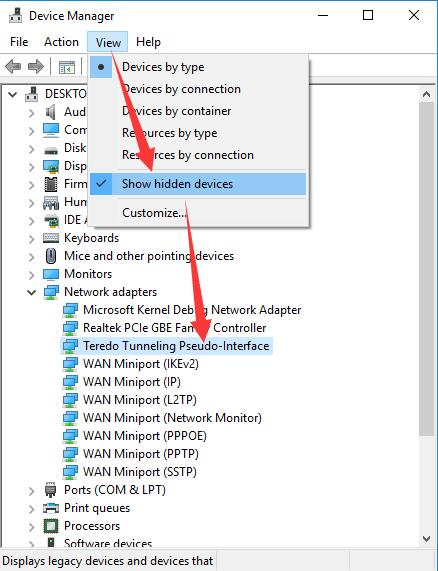Click the Display adapters category icon
Screen dimensions: 438x571
51,166
